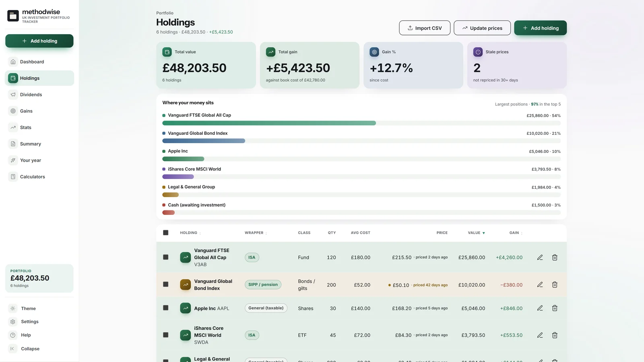Open the Holdings page in sidebar
Viewport: 644px width, 362px height.
click(39, 78)
